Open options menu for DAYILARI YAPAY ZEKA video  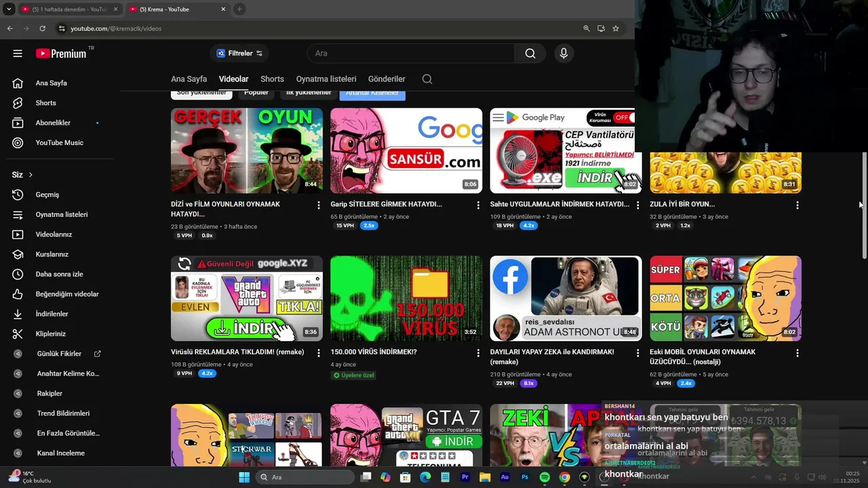point(637,353)
